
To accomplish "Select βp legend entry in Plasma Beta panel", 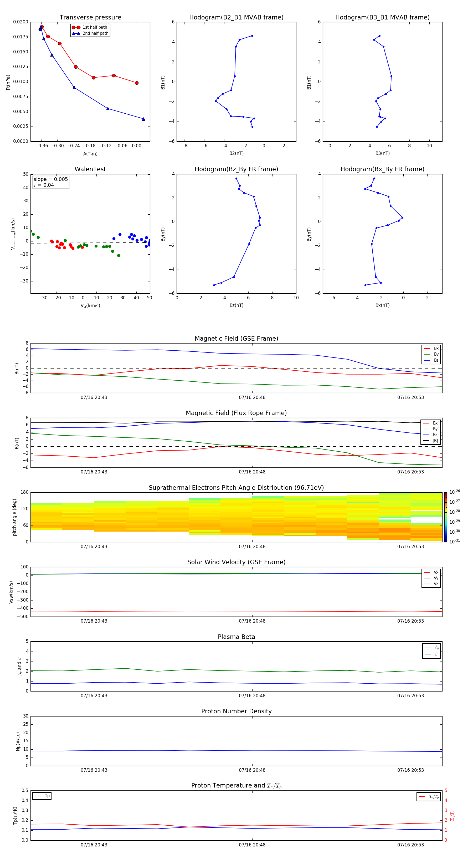I will point(431,647).
